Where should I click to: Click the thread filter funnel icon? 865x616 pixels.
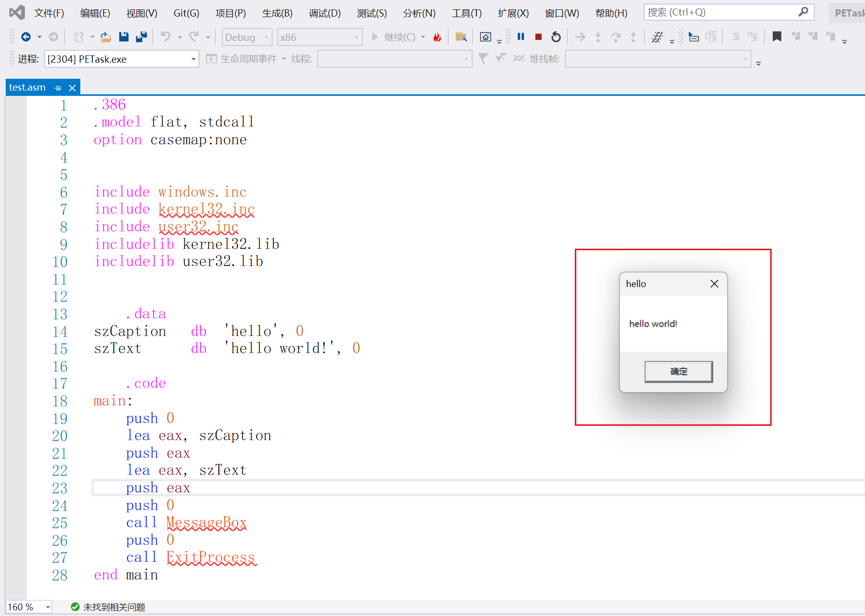click(483, 59)
